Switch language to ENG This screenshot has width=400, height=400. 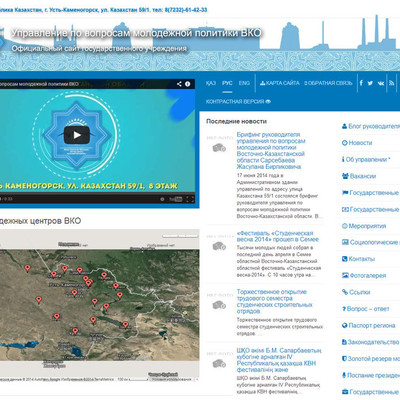(244, 83)
